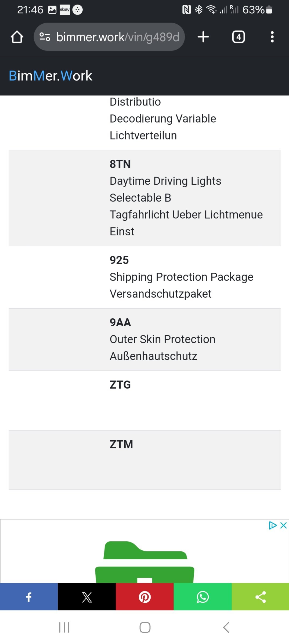Share page on X
This screenshot has height=644, width=289.
[x=87, y=597]
